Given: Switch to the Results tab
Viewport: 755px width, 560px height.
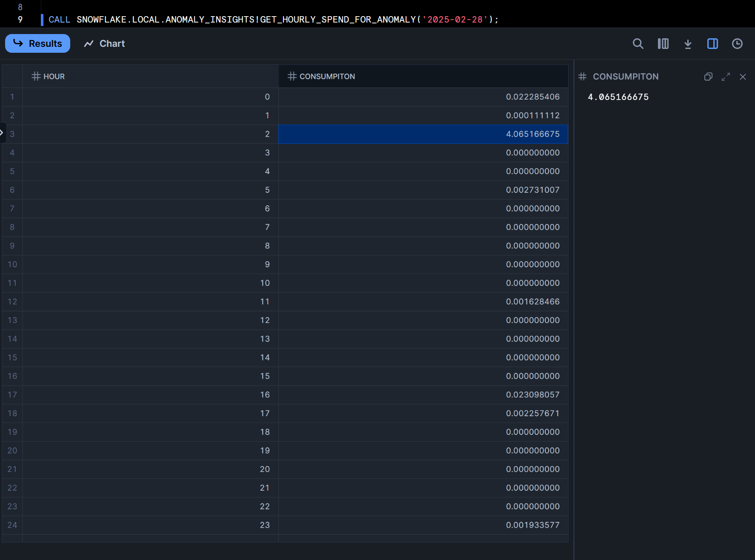Looking at the screenshot, I should [37, 43].
